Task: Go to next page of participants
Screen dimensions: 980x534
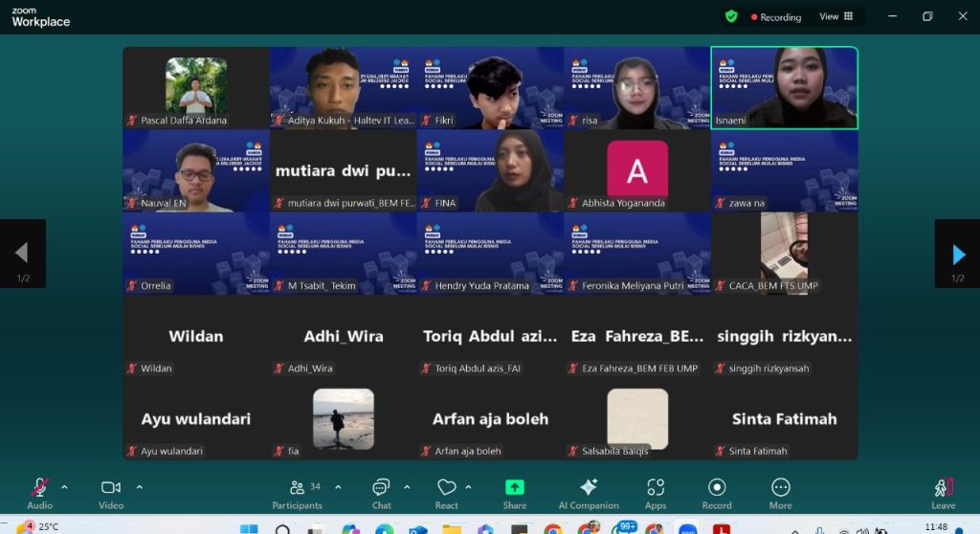Action: coord(958,254)
